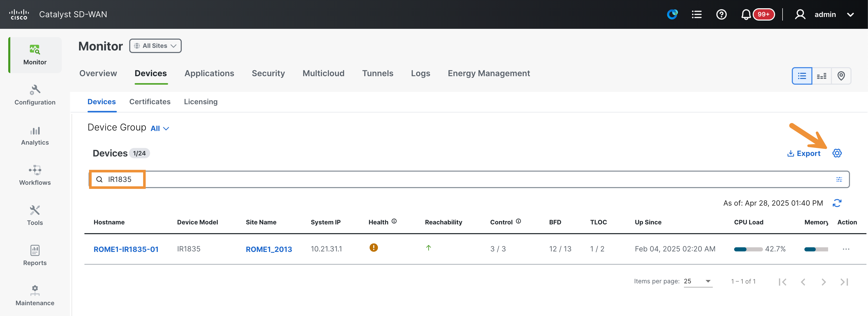Click the green reachability up arrow
This screenshot has width=868, height=316.
tap(428, 248)
